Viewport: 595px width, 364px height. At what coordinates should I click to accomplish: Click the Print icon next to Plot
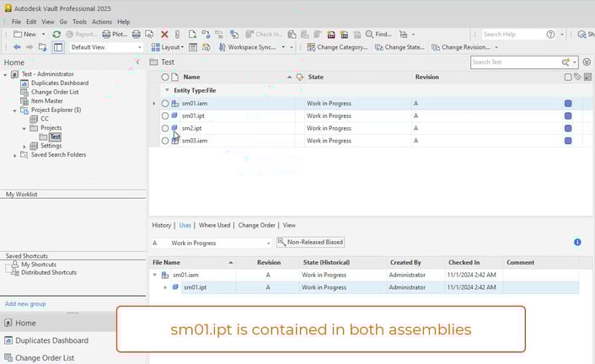137,35
